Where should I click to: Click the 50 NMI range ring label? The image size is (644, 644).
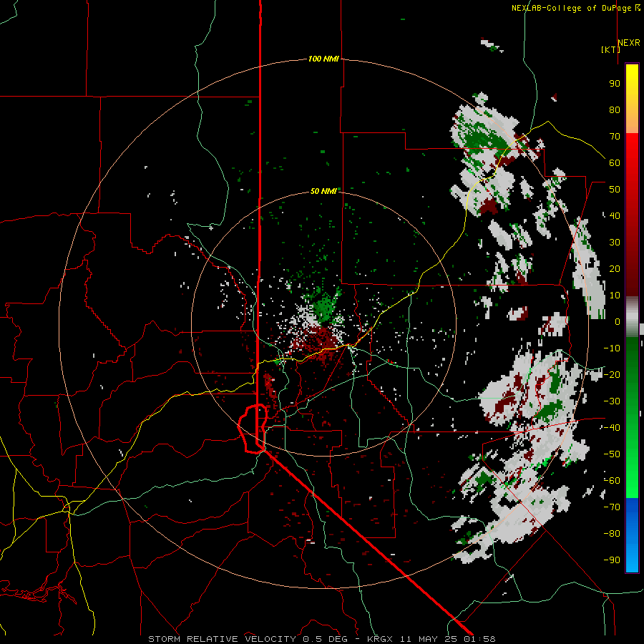323,191
